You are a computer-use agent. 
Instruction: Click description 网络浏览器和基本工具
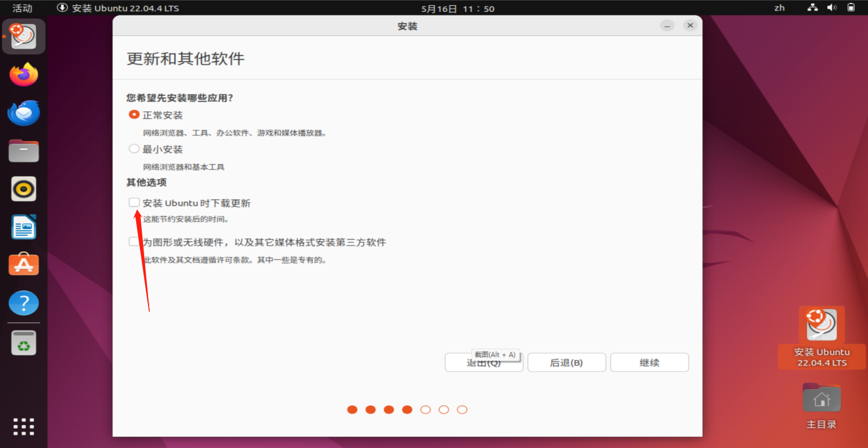184,167
